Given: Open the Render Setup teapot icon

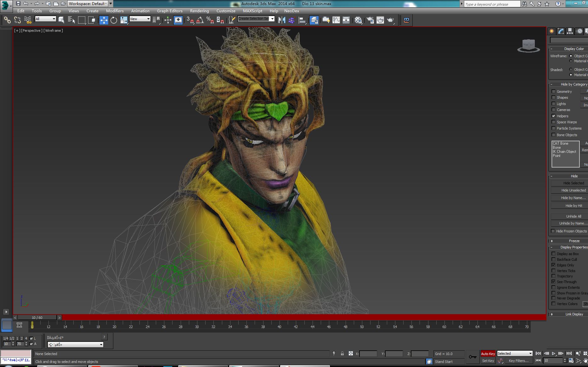Looking at the screenshot, I should coord(370,20).
